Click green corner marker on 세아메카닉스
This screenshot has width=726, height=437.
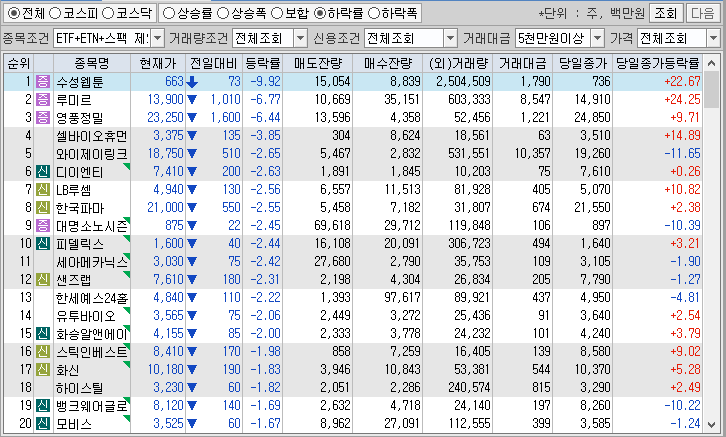127,256
